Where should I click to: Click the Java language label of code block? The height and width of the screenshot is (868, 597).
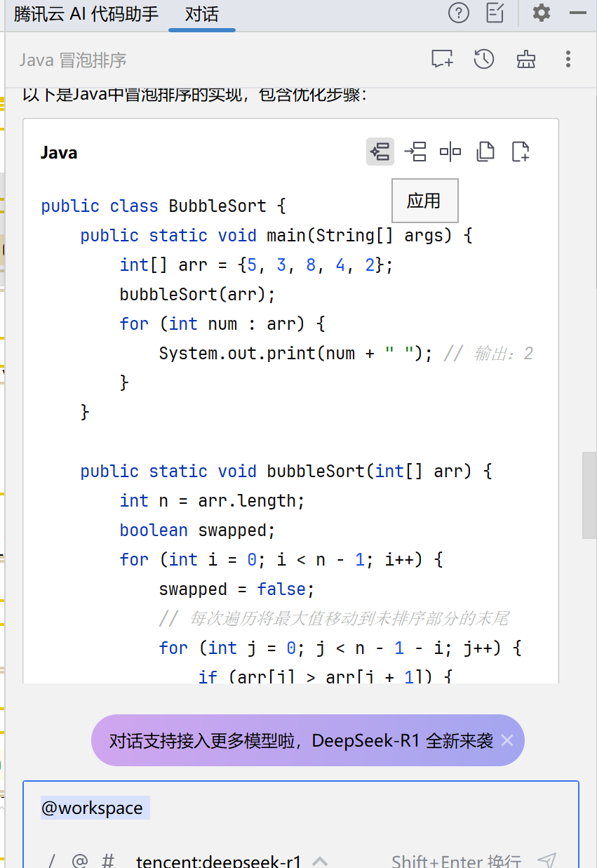[59, 152]
